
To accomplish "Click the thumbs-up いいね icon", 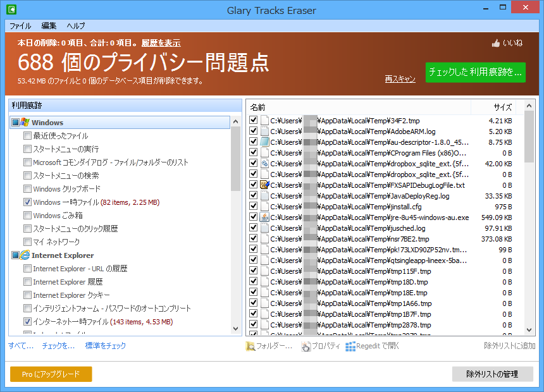I will [x=496, y=43].
